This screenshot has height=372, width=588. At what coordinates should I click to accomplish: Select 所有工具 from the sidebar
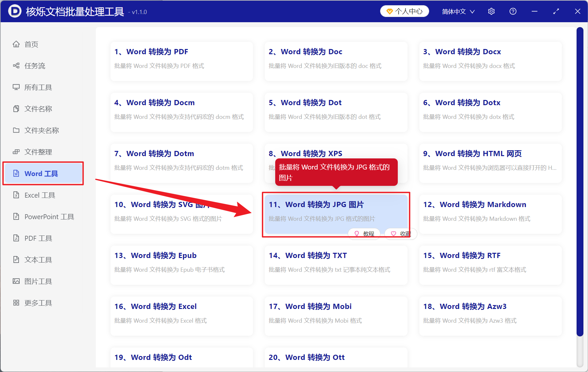[x=38, y=87]
